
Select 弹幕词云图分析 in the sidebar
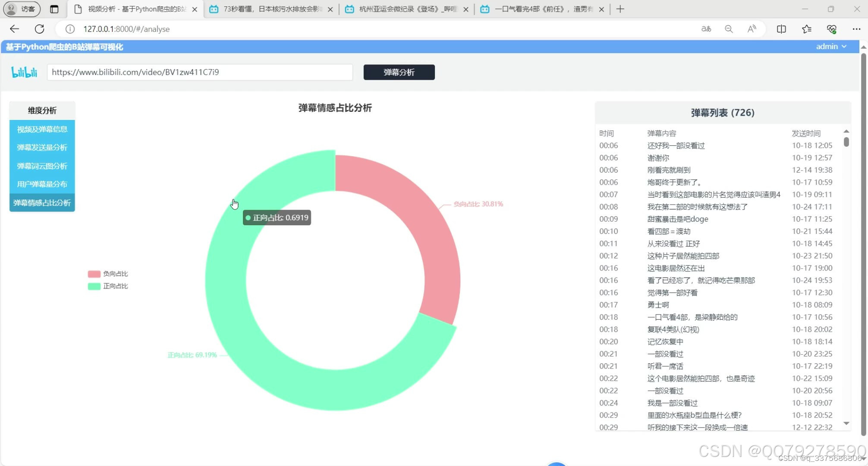[42, 166]
